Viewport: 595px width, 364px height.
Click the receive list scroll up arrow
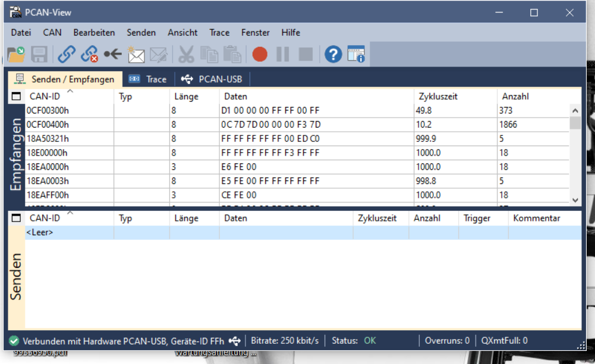tap(575, 110)
